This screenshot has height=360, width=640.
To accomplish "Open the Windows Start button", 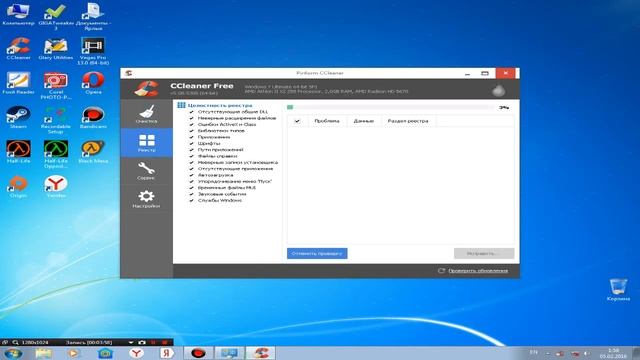I will 13,353.
